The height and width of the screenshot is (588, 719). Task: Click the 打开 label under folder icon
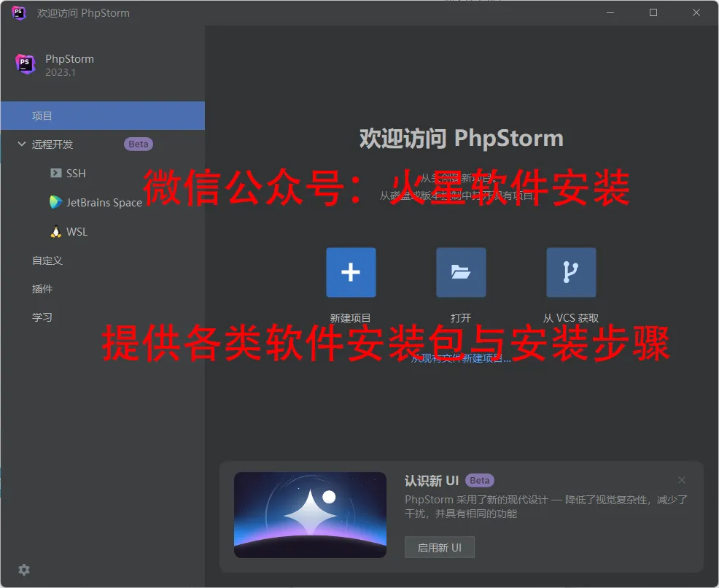point(461,318)
